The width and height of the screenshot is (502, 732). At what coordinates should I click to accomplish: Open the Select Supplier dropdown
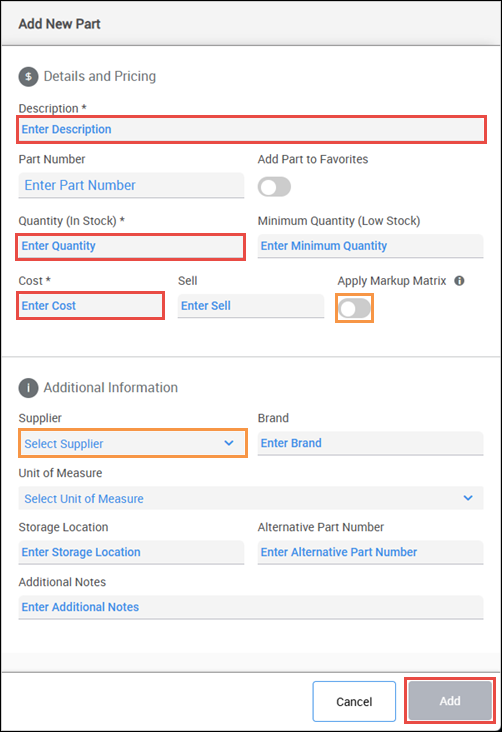click(x=133, y=443)
